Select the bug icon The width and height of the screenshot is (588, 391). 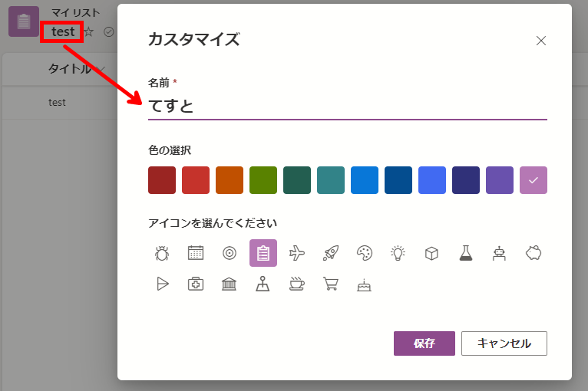pyautogui.click(x=162, y=253)
